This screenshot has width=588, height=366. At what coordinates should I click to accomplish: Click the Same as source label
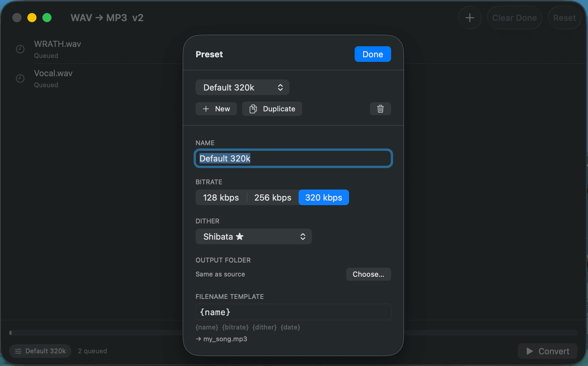click(220, 274)
